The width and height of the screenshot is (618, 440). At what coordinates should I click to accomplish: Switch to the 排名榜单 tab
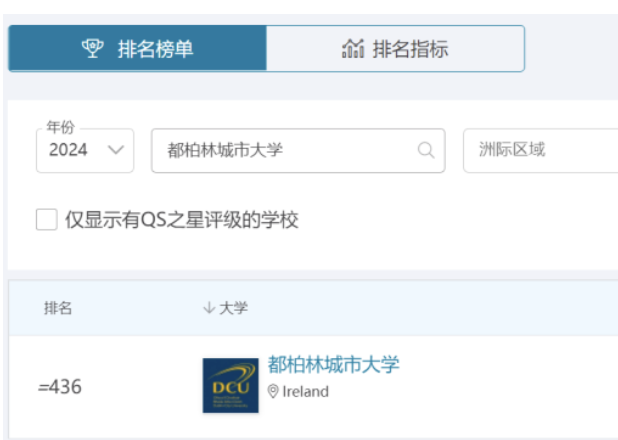137,48
